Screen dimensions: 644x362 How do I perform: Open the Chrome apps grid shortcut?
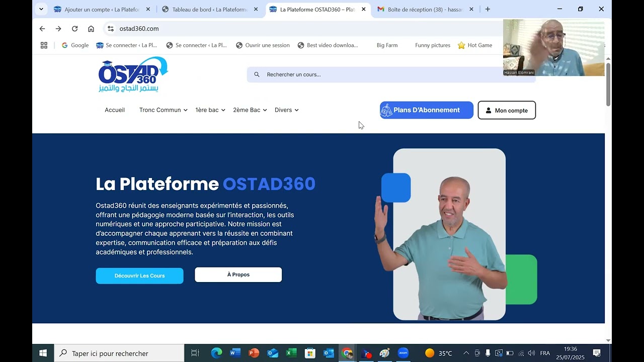(44, 45)
